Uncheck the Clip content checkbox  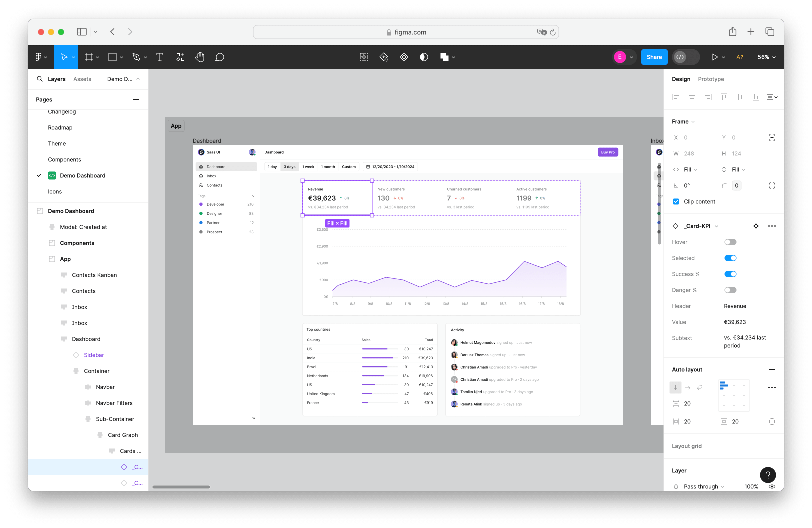click(x=676, y=201)
